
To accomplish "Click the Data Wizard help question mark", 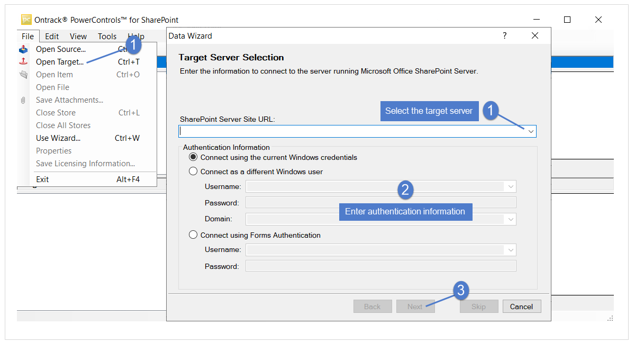I will (504, 35).
